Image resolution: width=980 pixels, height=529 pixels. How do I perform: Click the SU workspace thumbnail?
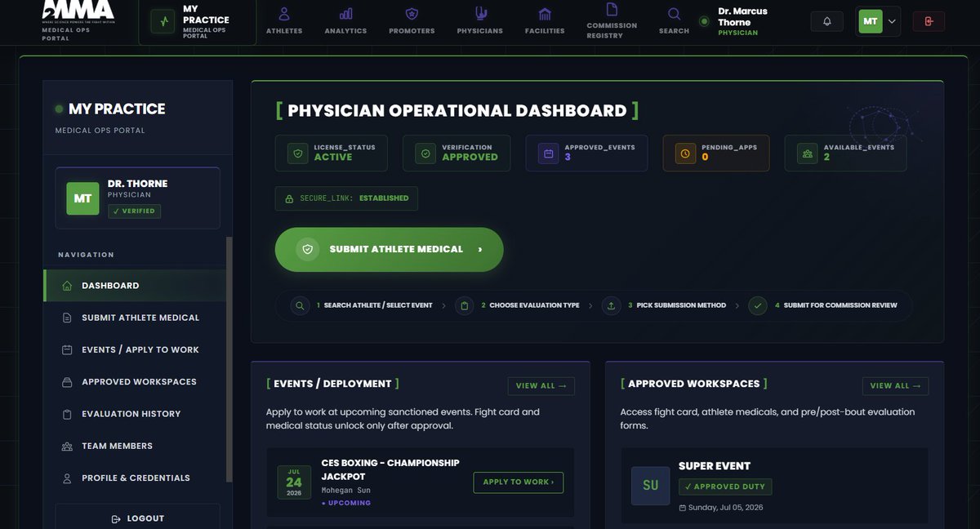point(650,485)
